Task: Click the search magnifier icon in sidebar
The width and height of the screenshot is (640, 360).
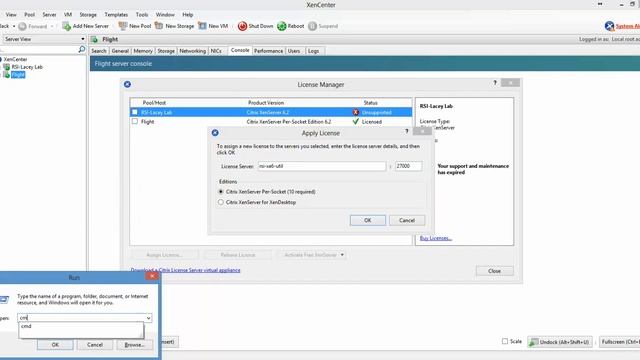Action: pyautogui.click(x=82, y=49)
